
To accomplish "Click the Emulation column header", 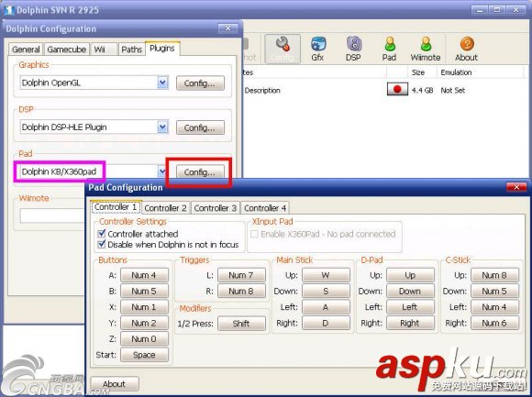I will coord(481,72).
